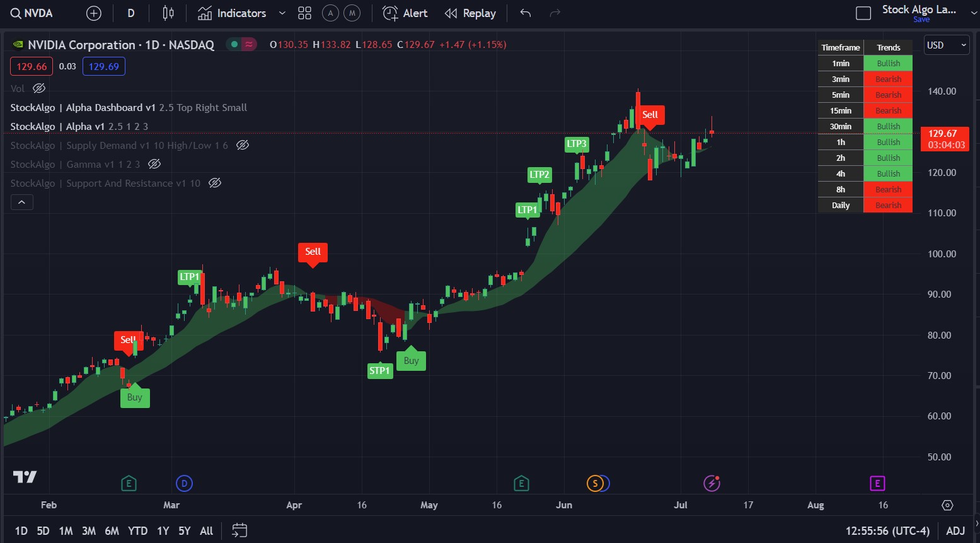Open timezone menu at 12:55:56 (UTC-4)
980x543 pixels.
pos(887,531)
